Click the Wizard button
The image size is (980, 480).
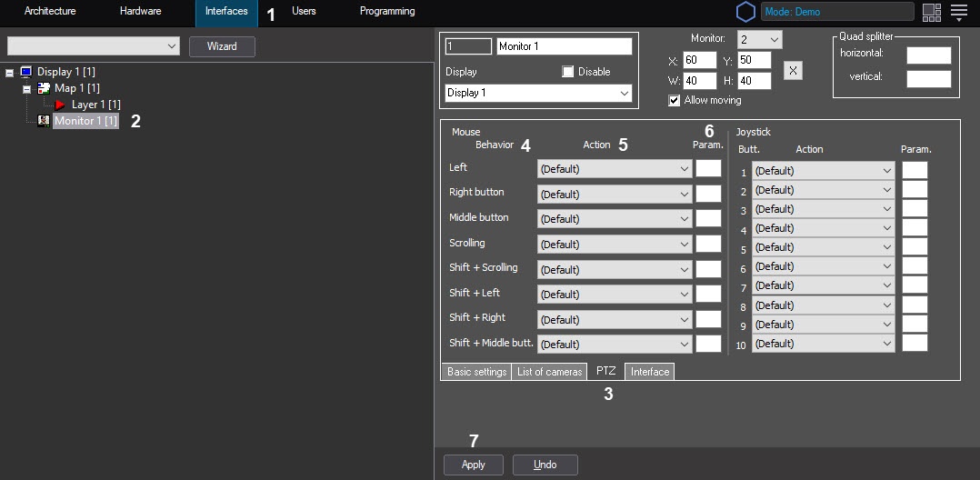[222, 47]
